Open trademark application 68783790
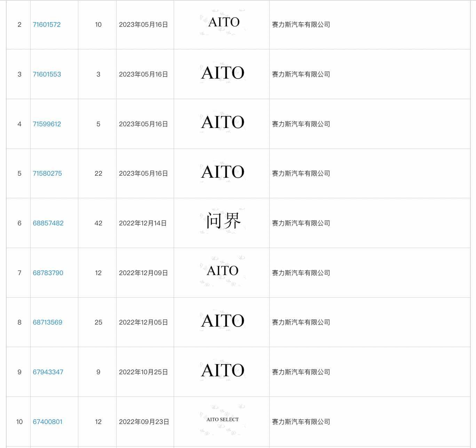This screenshot has width=476, height=448. (x=48, y=273)
